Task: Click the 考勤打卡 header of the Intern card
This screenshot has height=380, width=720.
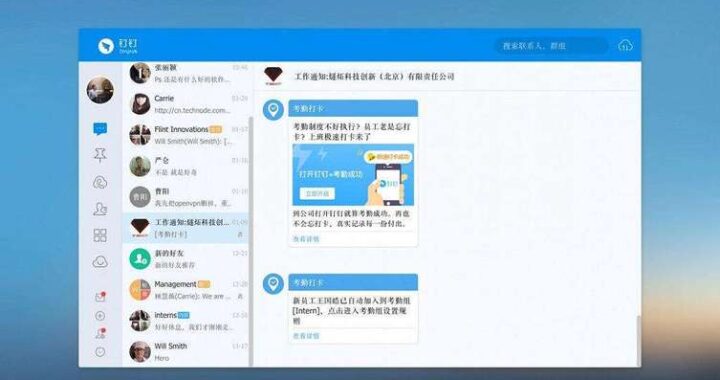Action: pos(353,282)
